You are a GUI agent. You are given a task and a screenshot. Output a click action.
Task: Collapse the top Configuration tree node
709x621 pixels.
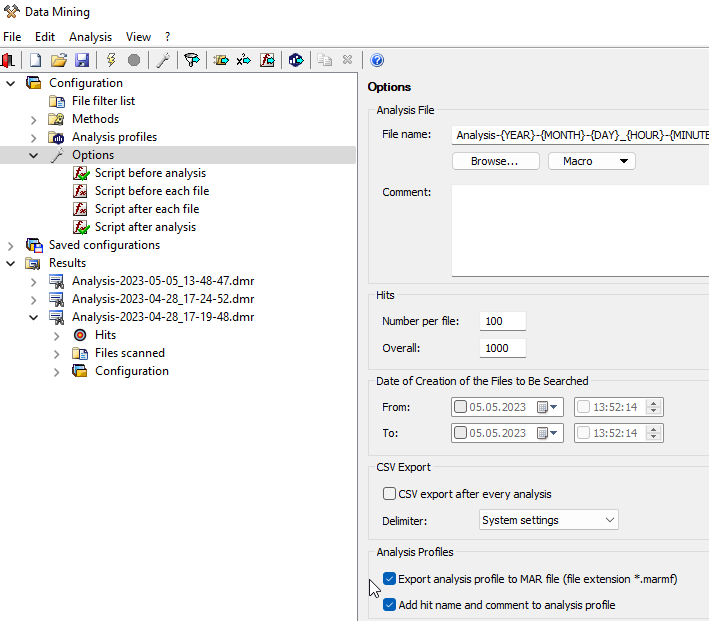[11, 83]
